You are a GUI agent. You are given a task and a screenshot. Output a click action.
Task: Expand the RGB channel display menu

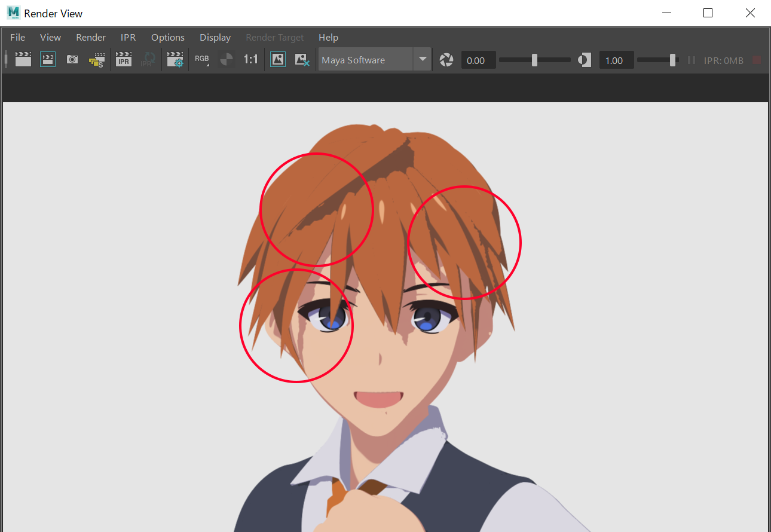(x=202, y=60)
